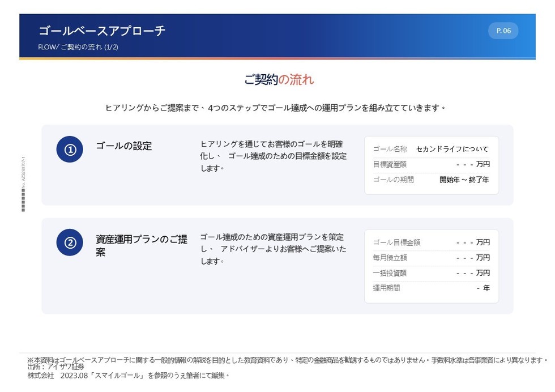Select the 毎月積立額 row
This screenshot has width=555, height=392.
(x=431, y=257)
